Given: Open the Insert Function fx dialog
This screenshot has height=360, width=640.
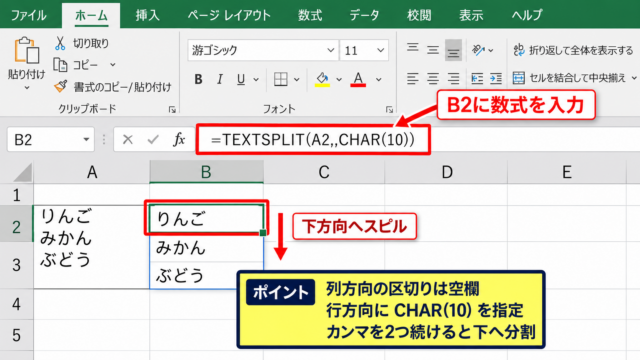Looking at the screenshot, I should click(x=179, y=140).
